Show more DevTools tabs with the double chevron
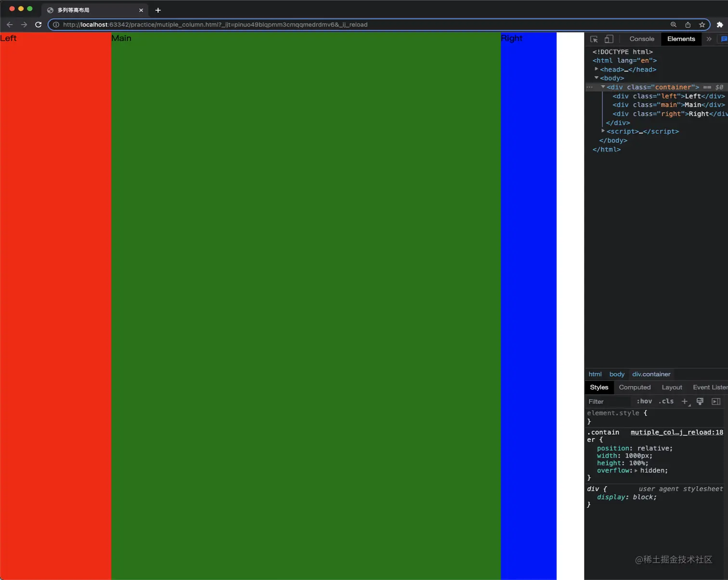Viewport: 728px width, 580px height. (709, 39)
